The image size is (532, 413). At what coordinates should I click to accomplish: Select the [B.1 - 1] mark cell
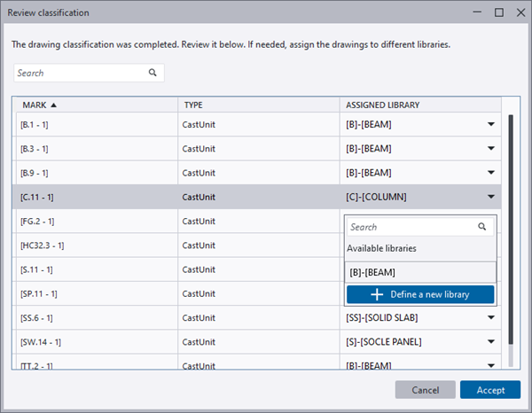[95, 124]
